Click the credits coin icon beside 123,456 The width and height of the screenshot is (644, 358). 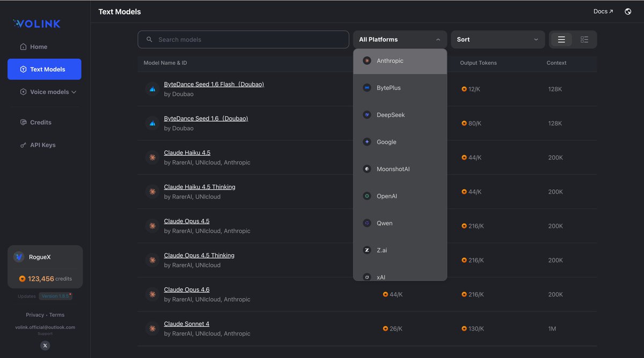pyautogui.click(x=22, y=279)
